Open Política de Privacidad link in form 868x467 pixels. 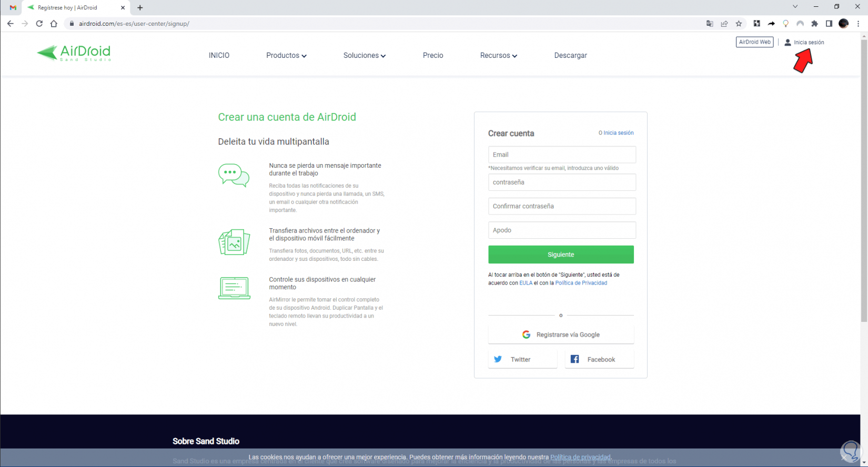[581, 283]
